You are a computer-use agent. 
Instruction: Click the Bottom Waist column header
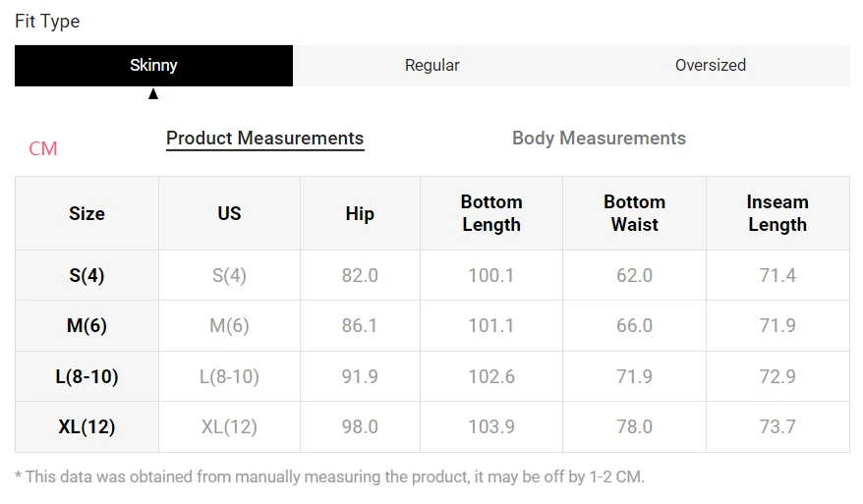coord(635,213)
